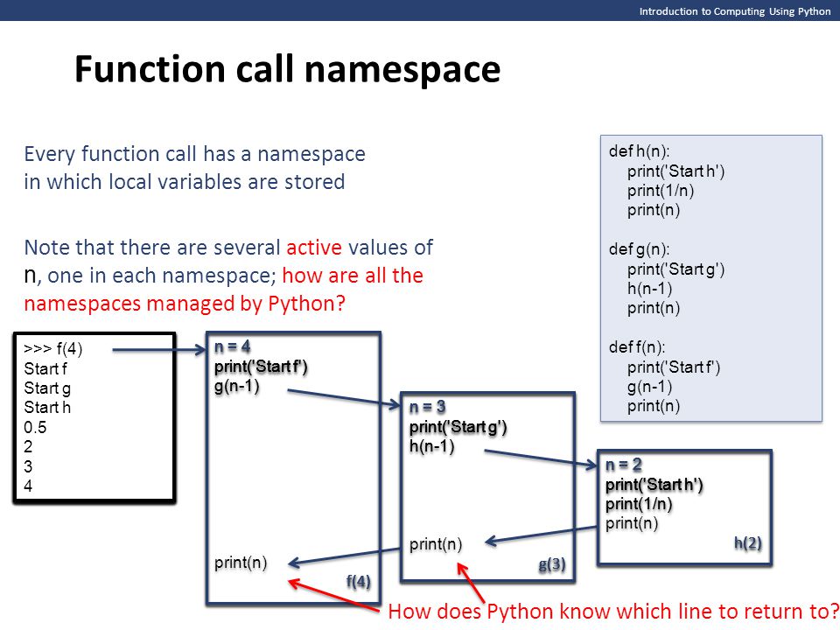
Task: Click 'n = 4' in the f(4) namespace box
Action: click(233, 347)
